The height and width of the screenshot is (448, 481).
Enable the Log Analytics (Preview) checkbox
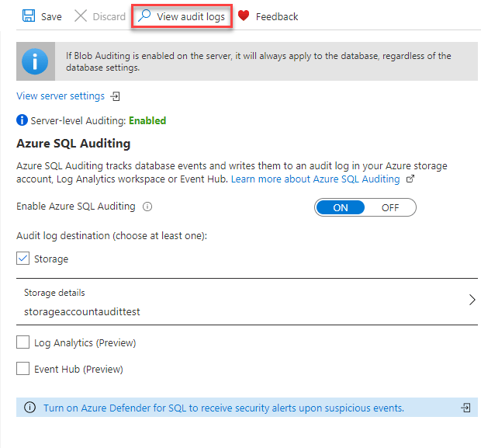click(x=23, y=342)
